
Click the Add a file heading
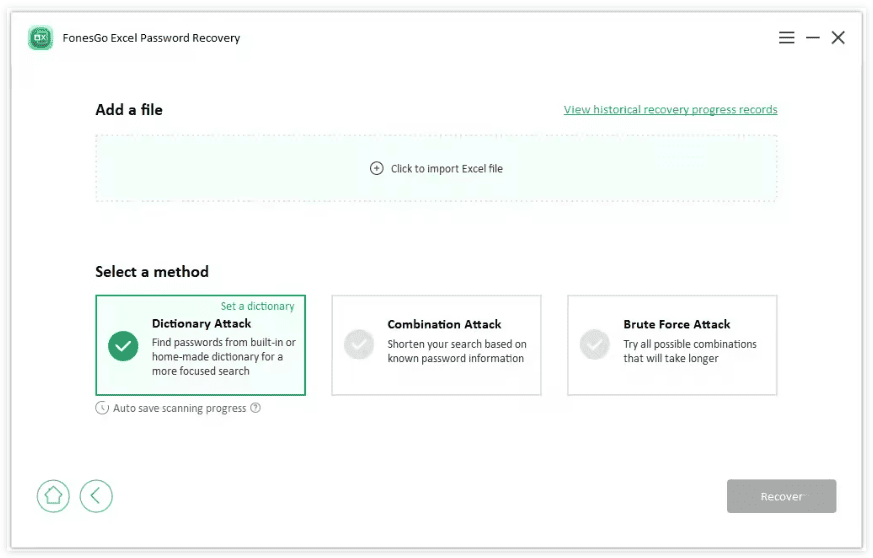129,110
